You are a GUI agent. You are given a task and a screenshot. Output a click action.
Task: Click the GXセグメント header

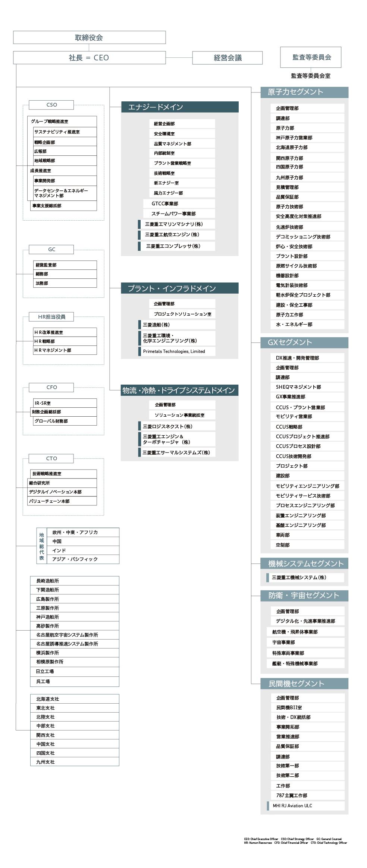[304, 342]
